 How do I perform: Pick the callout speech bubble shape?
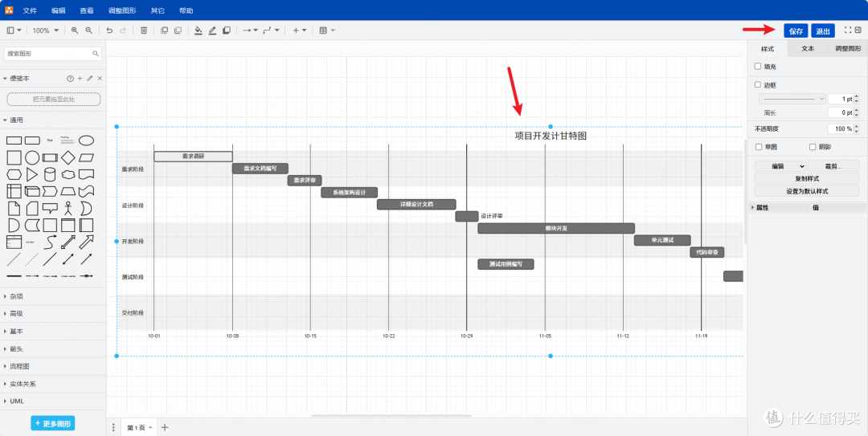[50, 209]
